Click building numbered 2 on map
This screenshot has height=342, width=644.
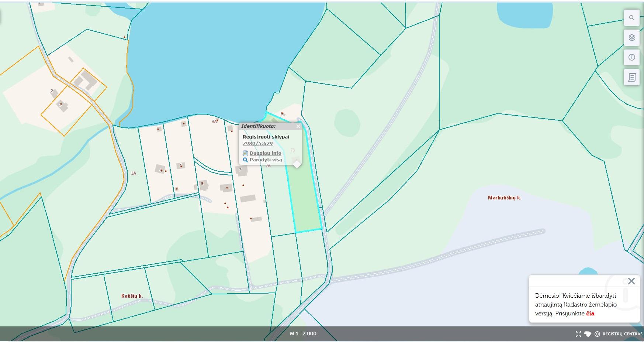tap(54, 93)
